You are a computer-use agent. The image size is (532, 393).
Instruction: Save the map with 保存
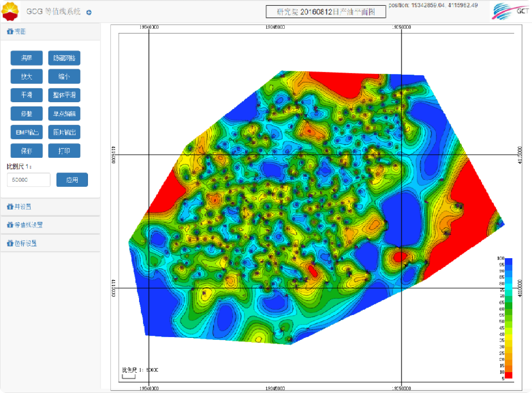(x=27, y=151)
